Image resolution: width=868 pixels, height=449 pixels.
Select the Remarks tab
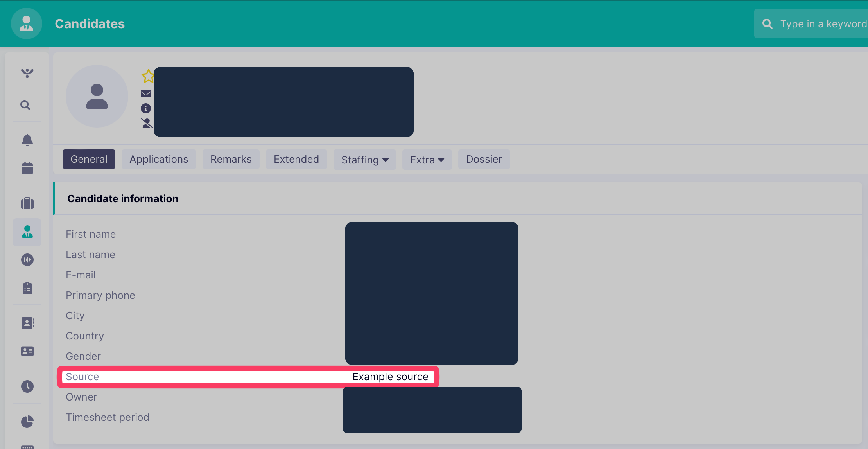tap(231, 159)
